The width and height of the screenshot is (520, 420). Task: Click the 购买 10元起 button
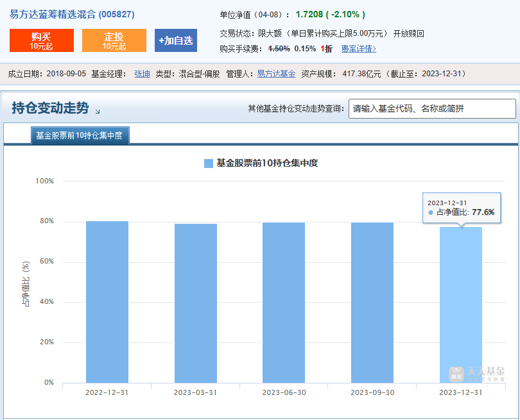pos(42,40)
